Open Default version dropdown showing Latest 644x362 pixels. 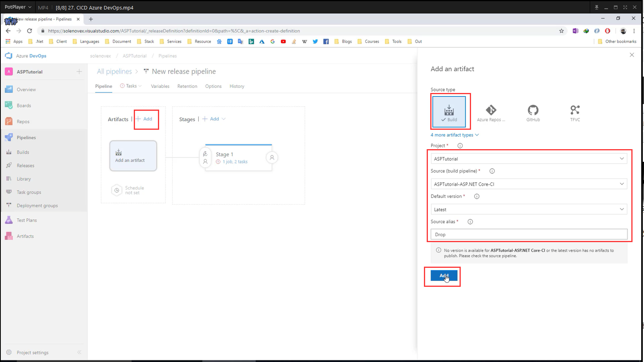click(x=529, y=209)
